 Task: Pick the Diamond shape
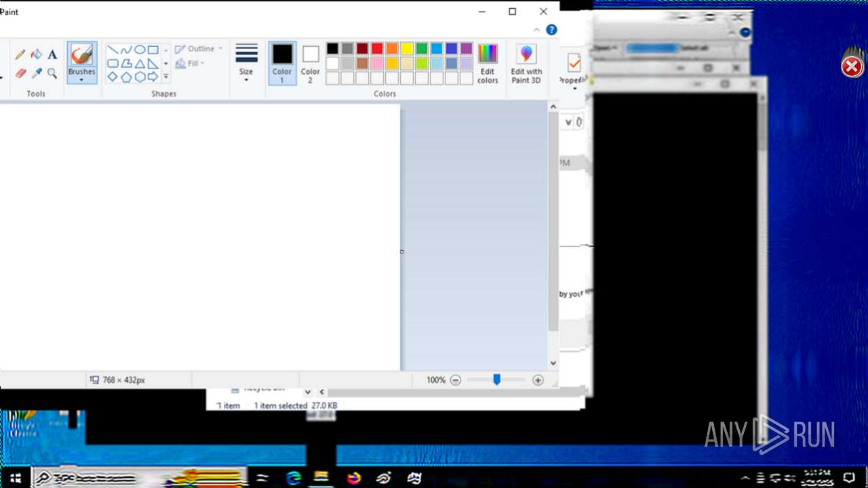[113, 77]
